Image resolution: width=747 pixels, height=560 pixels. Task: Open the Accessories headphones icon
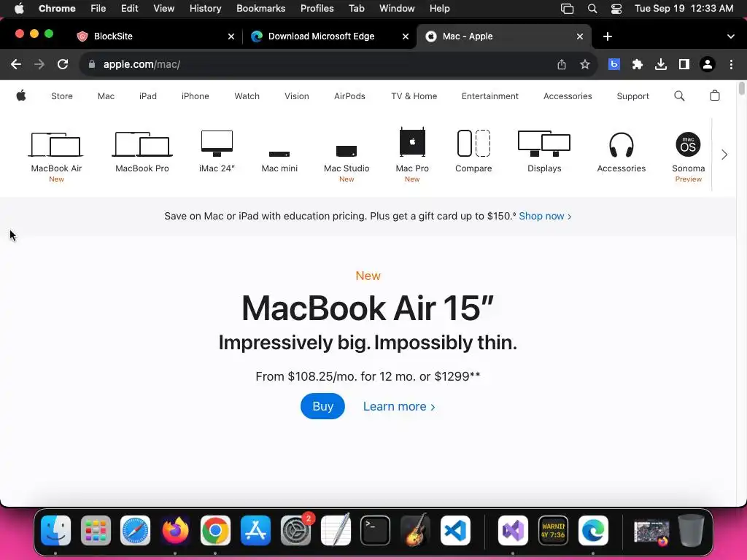622,145
